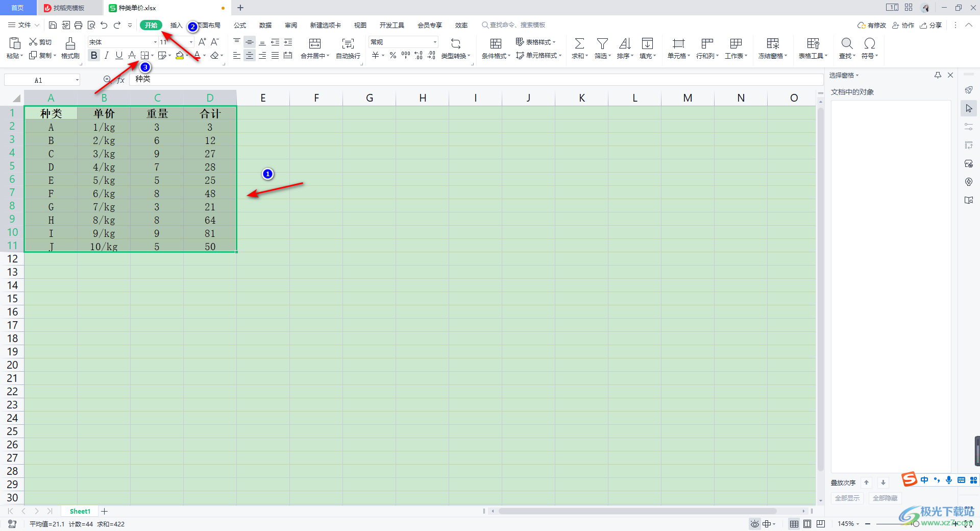Click the Print Preview icon

(x=91, y=25)
